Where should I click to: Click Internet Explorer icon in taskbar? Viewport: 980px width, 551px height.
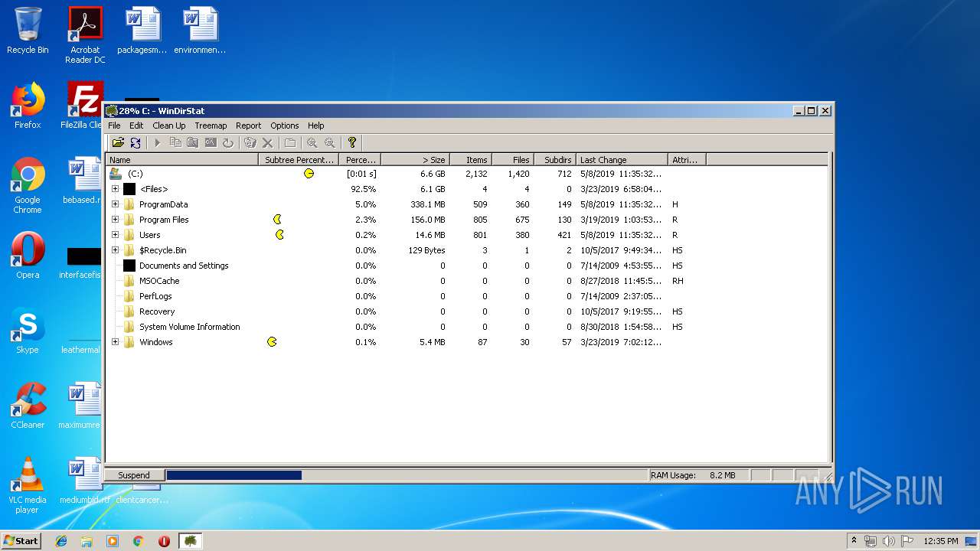(x=61, y=541)
